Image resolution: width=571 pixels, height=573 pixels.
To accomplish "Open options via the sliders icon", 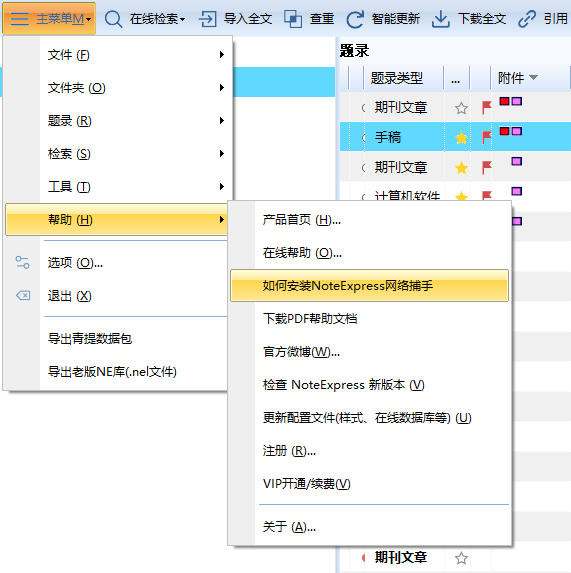I will [x=23, y=262].
